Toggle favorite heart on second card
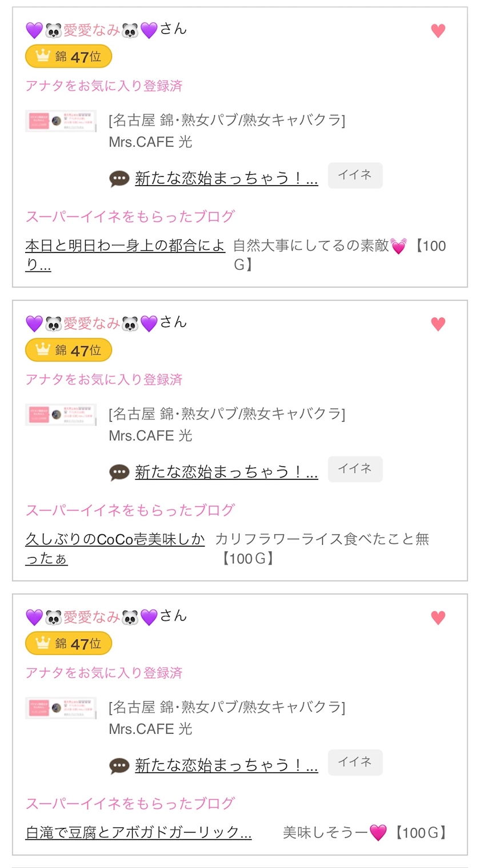 438,325
